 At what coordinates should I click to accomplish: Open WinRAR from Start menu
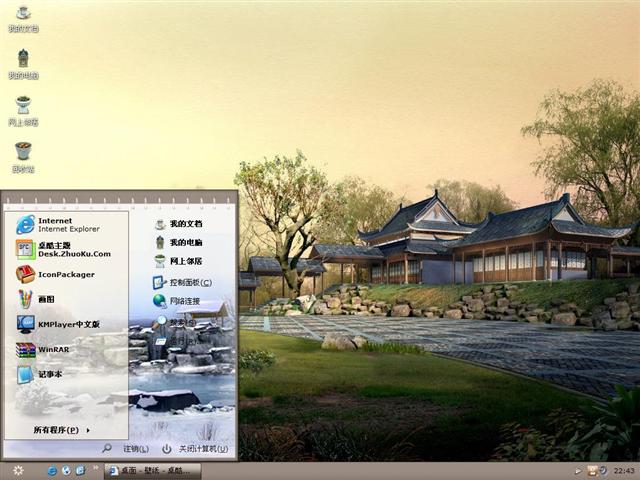[x=42, y=349]
